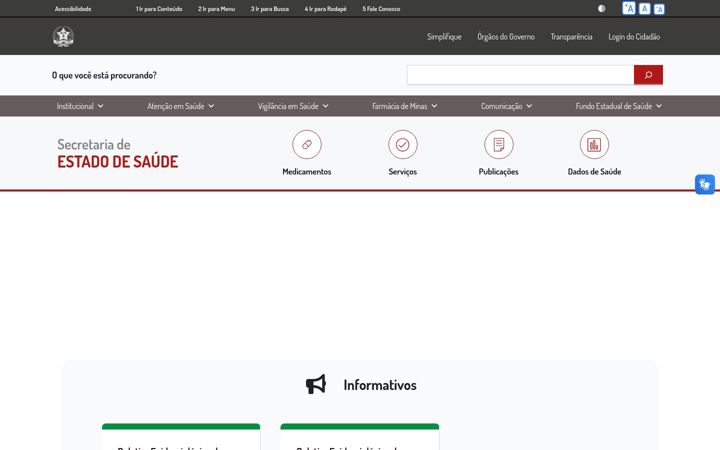The height and width of the screenshot is (450, 720).
Task: Toggle the high contrast mode icon
Action: click(602, 8)
